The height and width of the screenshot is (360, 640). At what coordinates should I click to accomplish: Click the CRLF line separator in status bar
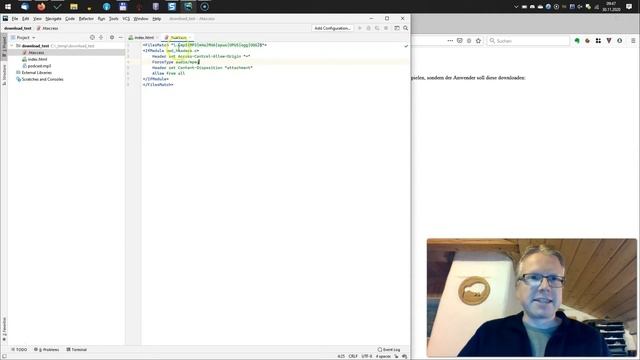point(353,356)
